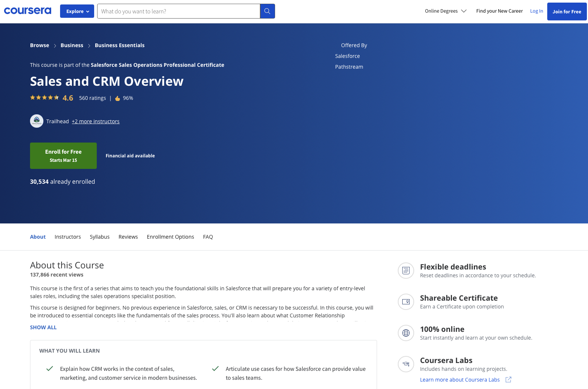Click the Log In link
This screenshot has width=588, height=389.
536,11
